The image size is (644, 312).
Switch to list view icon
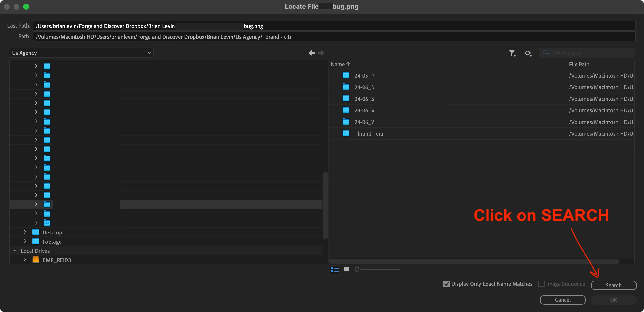point(335,270)
